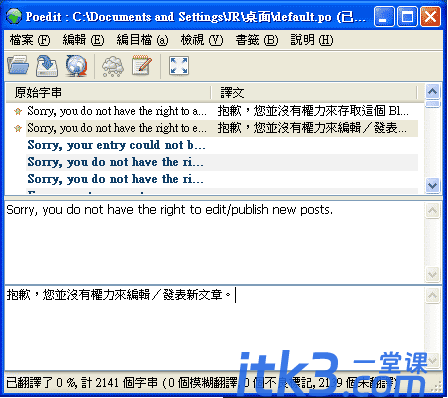Close the Poedit window
The width and height of the screenshot is (448, 398).
430,17
